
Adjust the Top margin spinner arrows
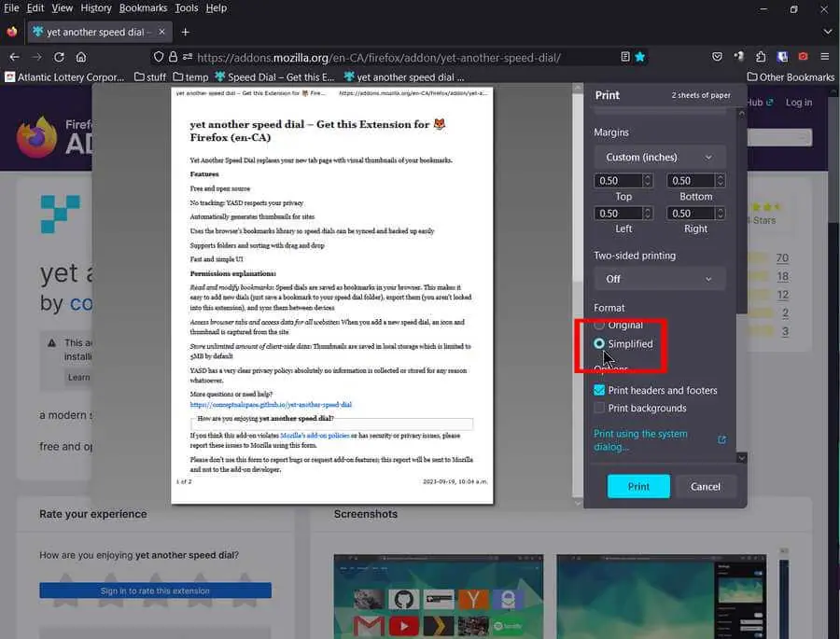click(x=647, y=180)
